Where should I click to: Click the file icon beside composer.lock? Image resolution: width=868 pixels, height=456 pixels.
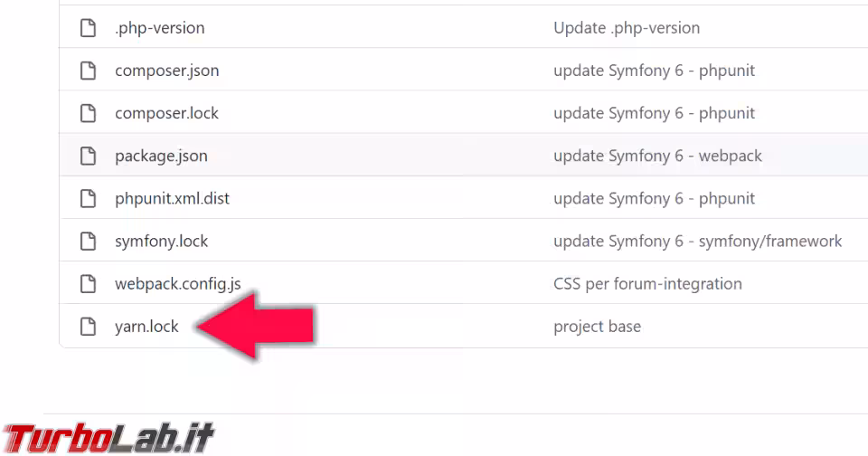(88, 113)
